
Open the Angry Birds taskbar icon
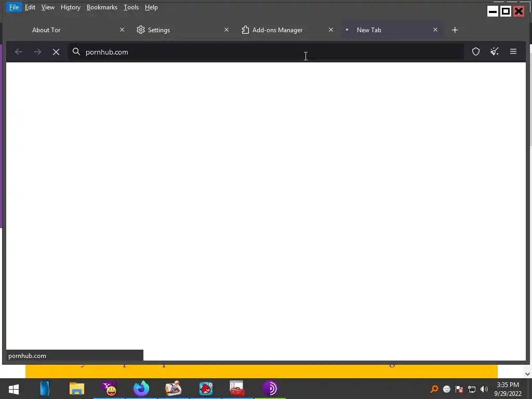point(206,389)
